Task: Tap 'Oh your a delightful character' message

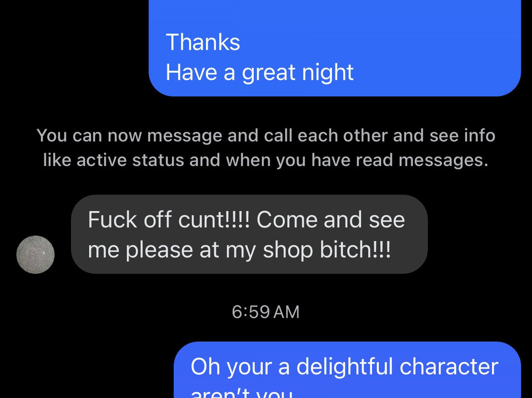Action: click(344, 366)
